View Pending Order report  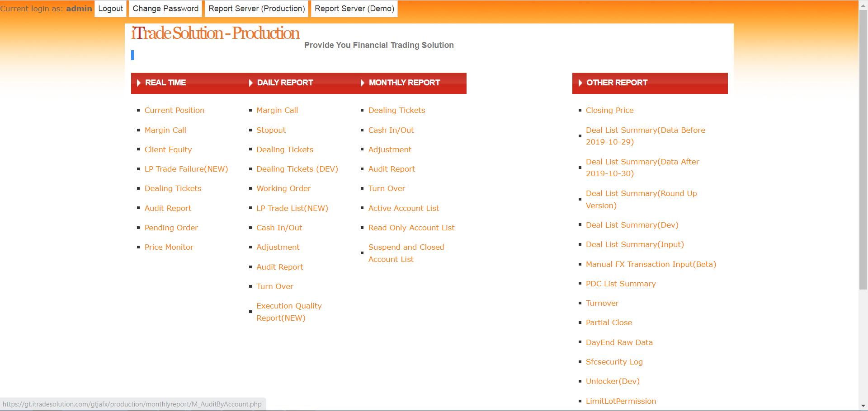171,228
